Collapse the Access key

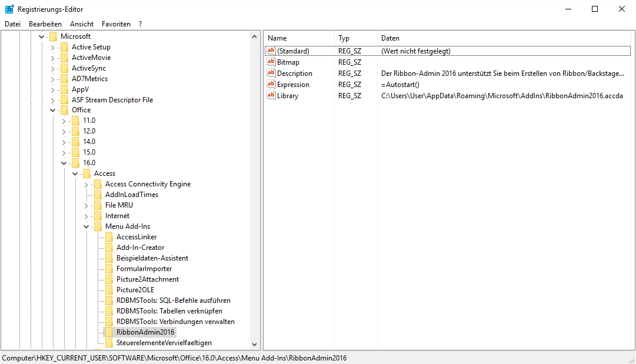[75, 173]
